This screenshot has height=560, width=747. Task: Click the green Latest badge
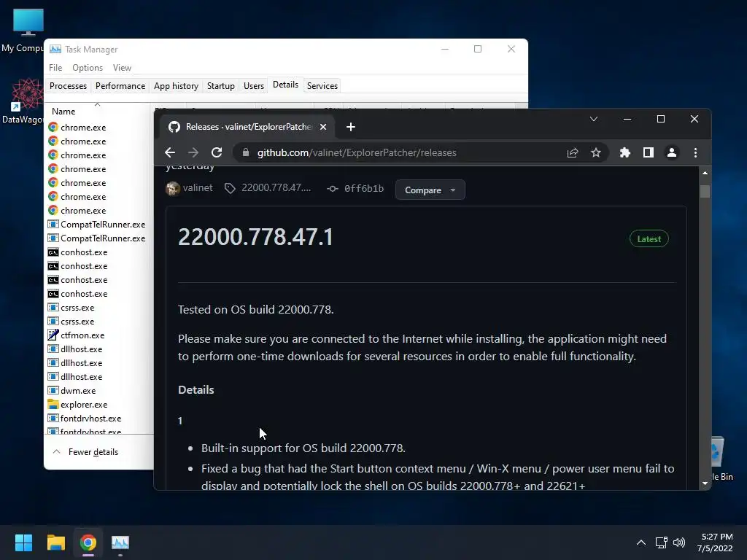point(649,239)
